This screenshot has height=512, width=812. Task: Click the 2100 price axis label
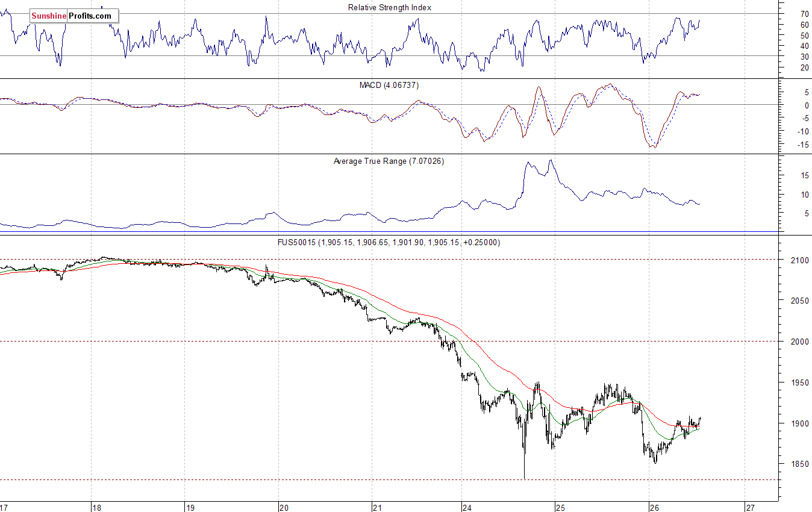tap(799, 260)
